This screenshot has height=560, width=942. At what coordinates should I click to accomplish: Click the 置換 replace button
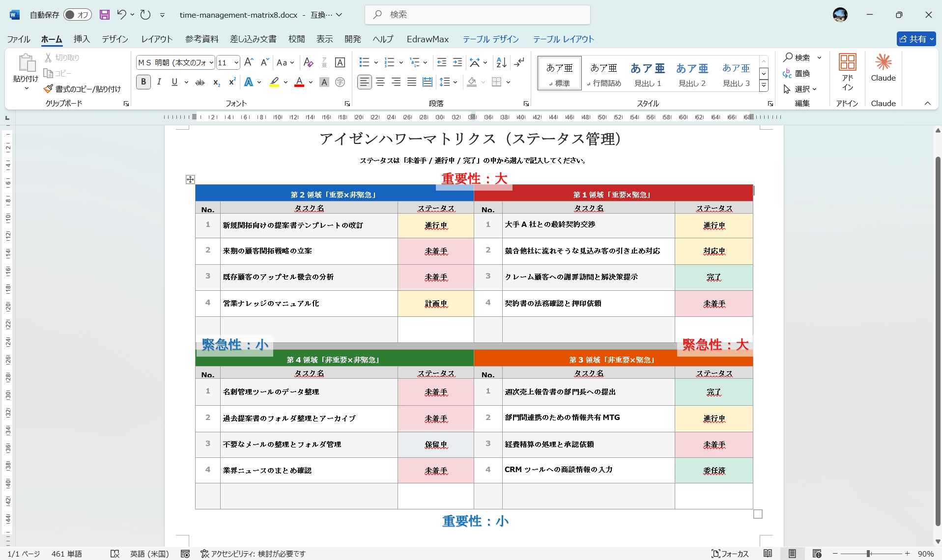797,73
